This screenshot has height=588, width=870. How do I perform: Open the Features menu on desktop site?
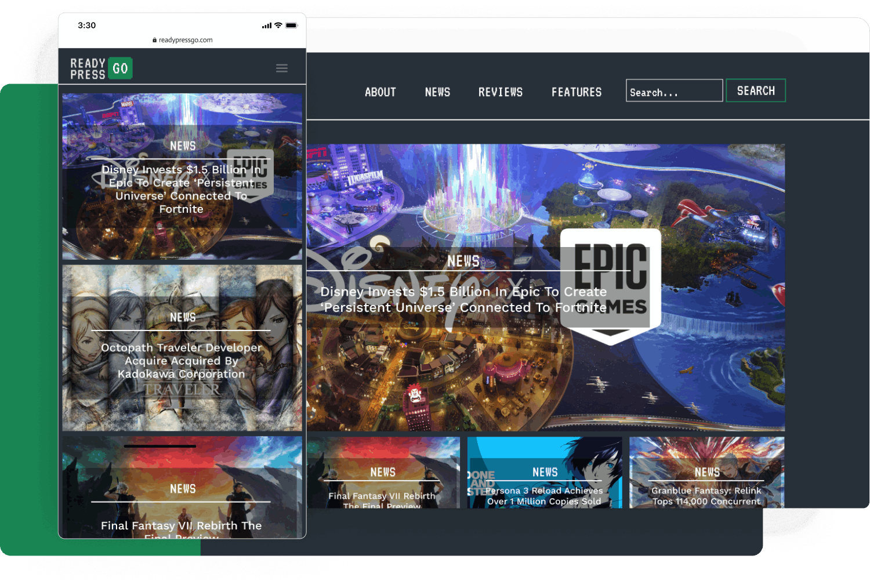(577, 92)
